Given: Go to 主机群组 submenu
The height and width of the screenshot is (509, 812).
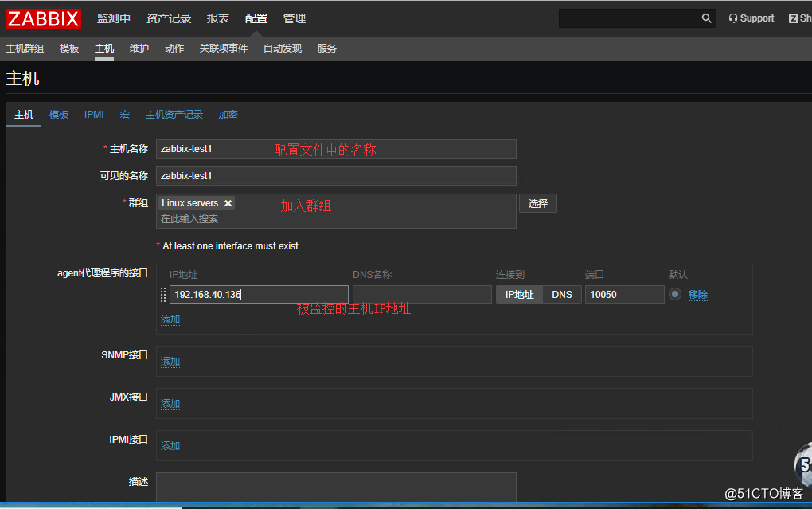Looking at the screenshot, I should [x=25, y=49].
